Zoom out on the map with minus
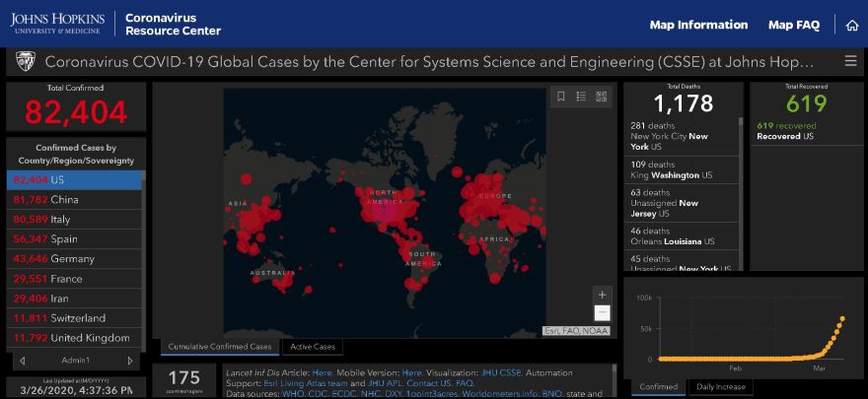868x399 pixels. click(602, 313)
